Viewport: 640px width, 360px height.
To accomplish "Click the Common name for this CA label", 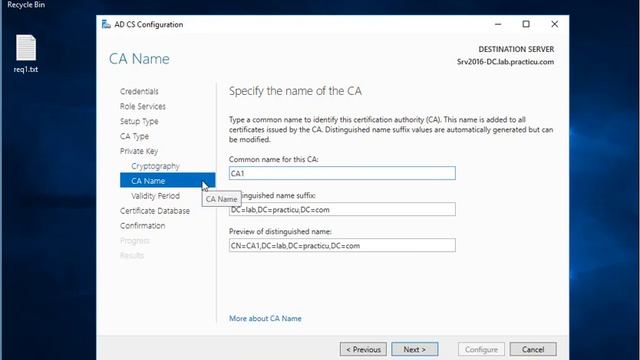I will coord(273,159).
